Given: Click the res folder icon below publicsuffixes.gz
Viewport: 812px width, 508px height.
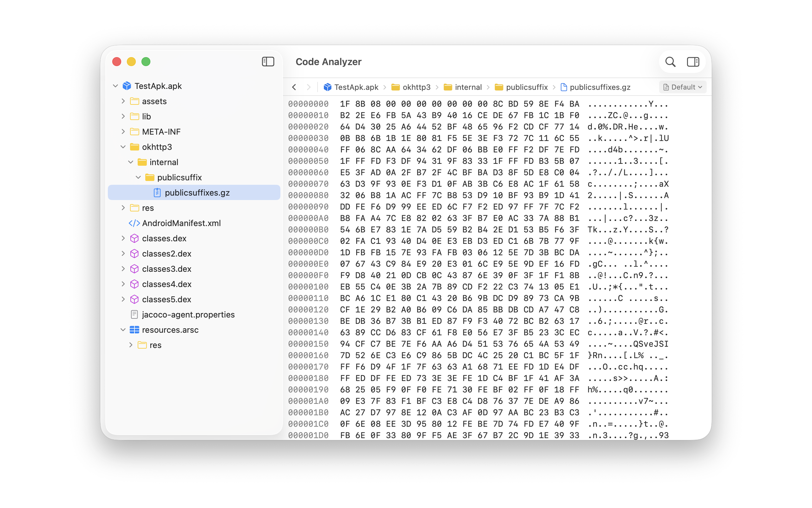Looking at the screenshot, I should [x=134, y=208].
